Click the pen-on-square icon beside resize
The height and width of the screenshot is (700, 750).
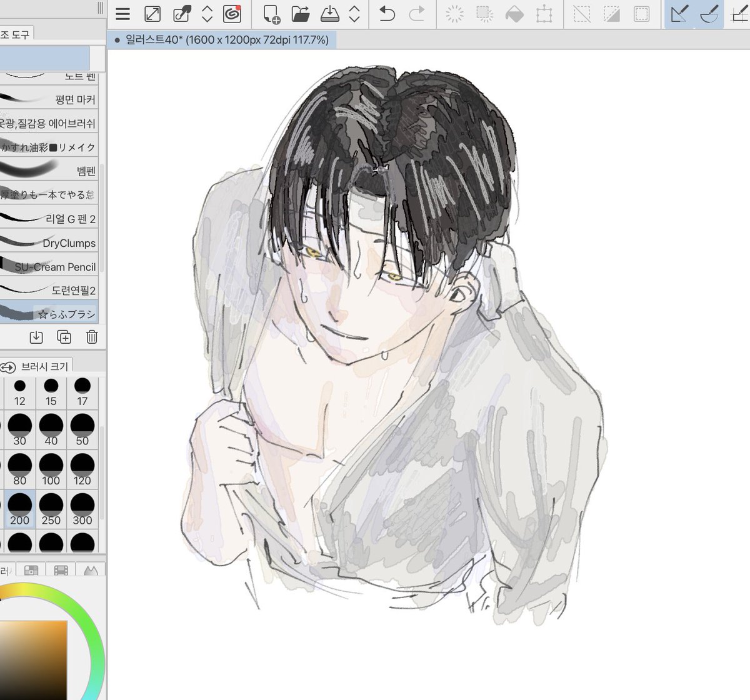tap(182, 14)
